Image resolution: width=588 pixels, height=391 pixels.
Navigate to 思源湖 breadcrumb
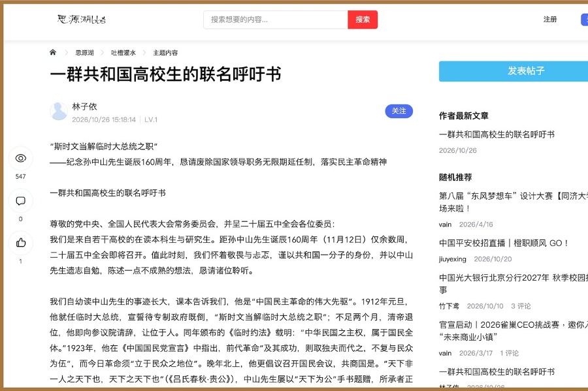pyautogui.click(x=84, y=53)
